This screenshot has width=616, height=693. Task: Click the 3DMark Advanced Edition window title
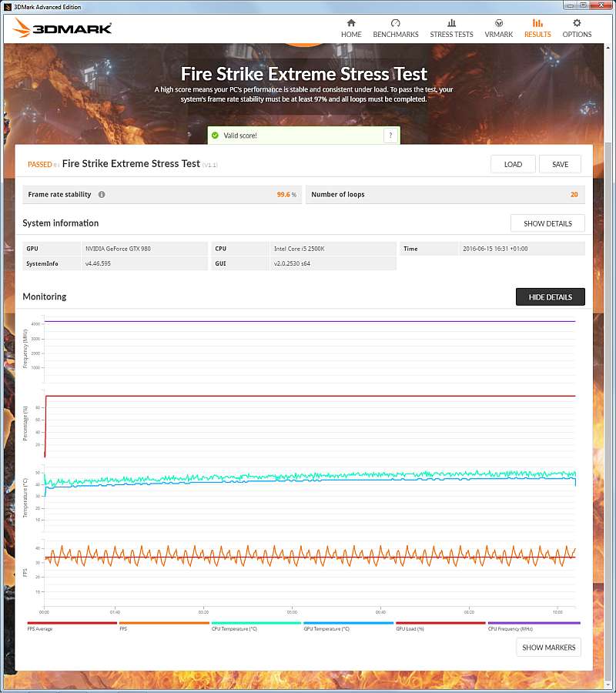[47, 7]
